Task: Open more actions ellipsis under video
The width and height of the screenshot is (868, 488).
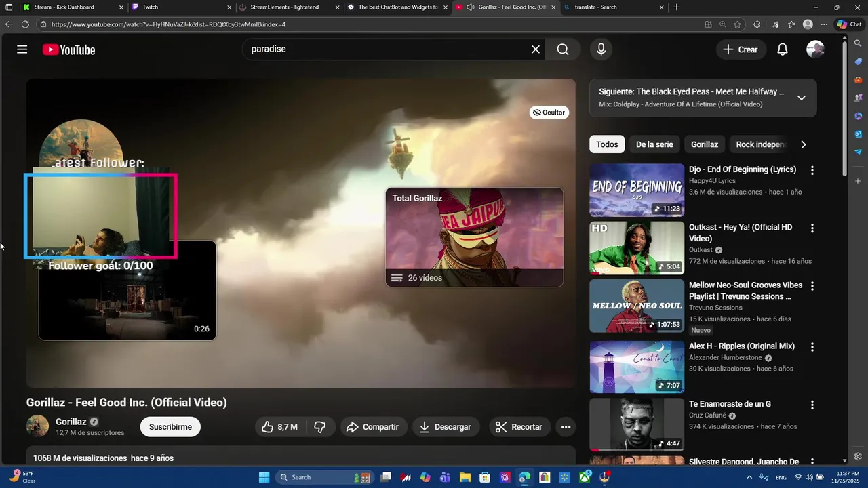Action: [x=566, y=427]
